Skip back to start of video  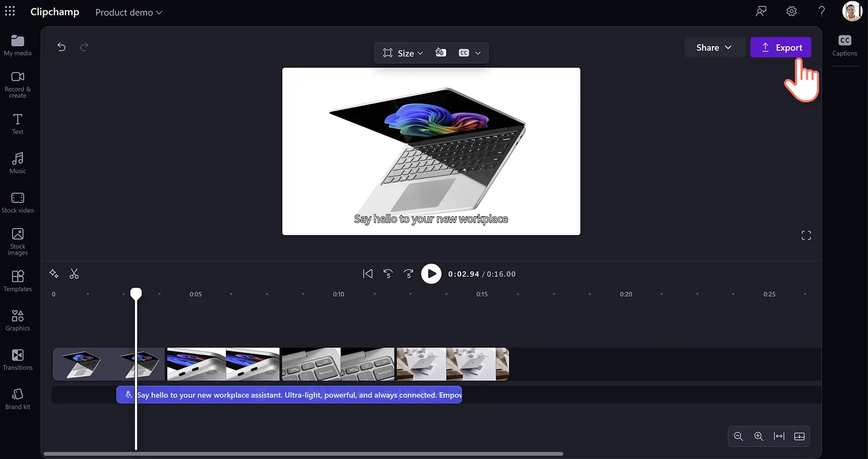click(x=367, y=273)
